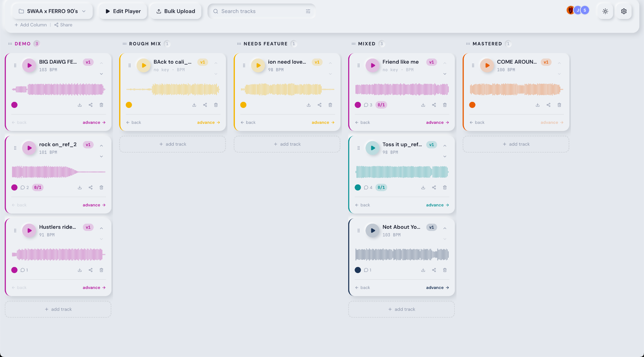Play the rock on_ref_2 track

click(29, 148)
